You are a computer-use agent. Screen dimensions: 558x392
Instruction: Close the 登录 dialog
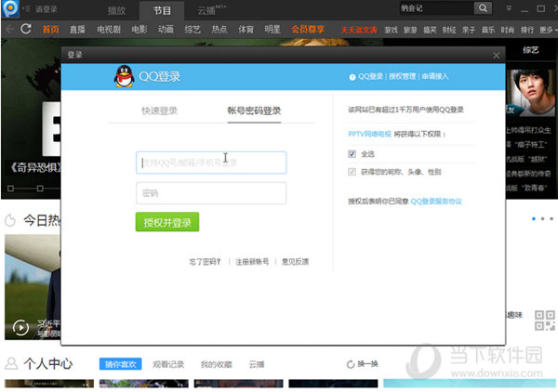496,56
